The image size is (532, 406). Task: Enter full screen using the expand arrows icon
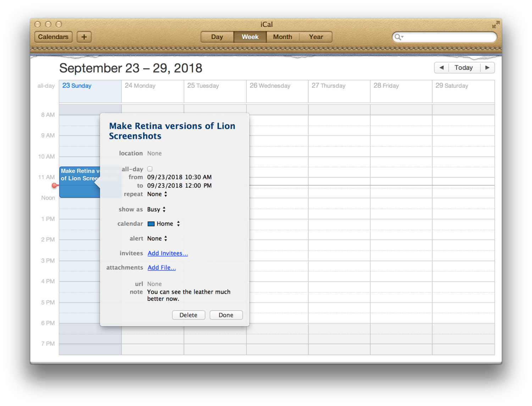(x=495, y=24)
